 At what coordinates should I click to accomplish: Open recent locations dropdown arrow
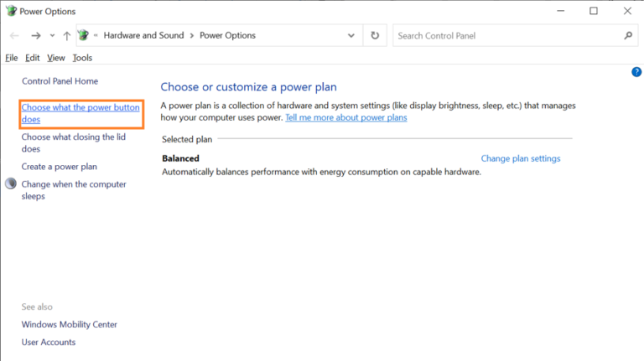(x=52, y=36)
